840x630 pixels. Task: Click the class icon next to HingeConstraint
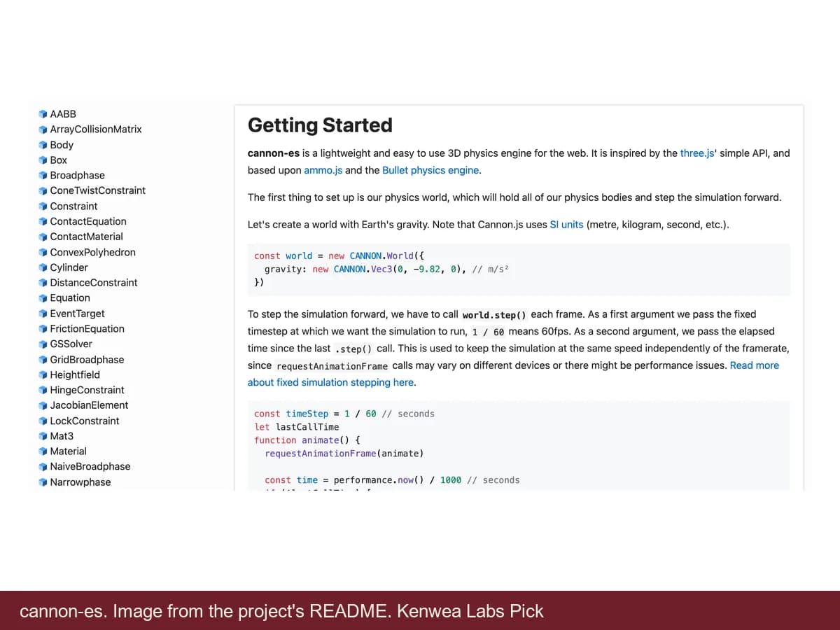43,390
